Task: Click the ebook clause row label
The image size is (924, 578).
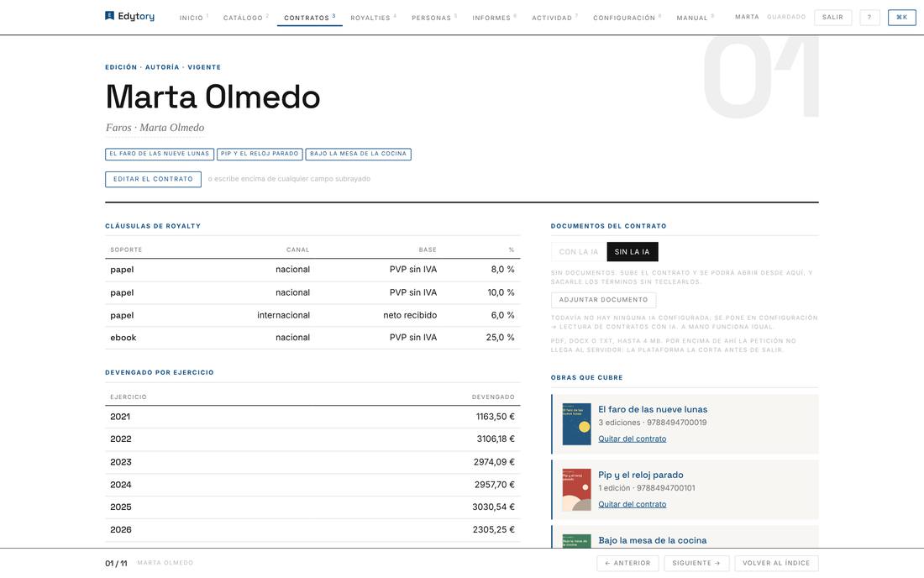Action: click(123, 338)
